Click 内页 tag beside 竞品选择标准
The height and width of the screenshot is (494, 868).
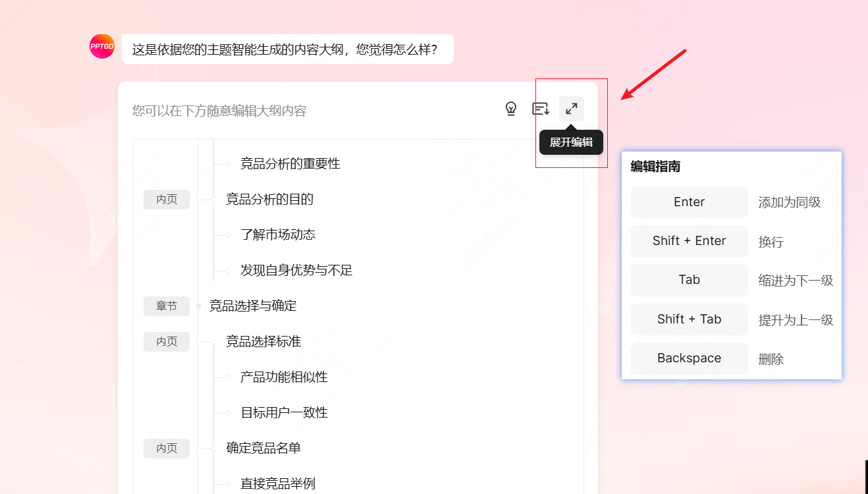pos(167,342)
